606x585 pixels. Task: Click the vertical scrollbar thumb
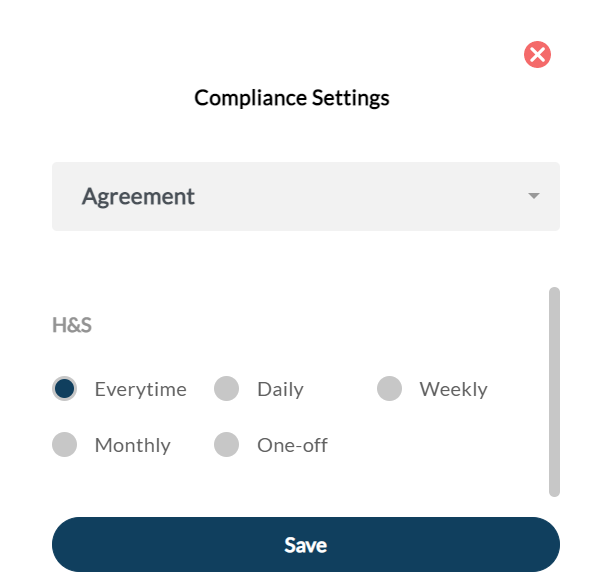[x=554, y=391]
